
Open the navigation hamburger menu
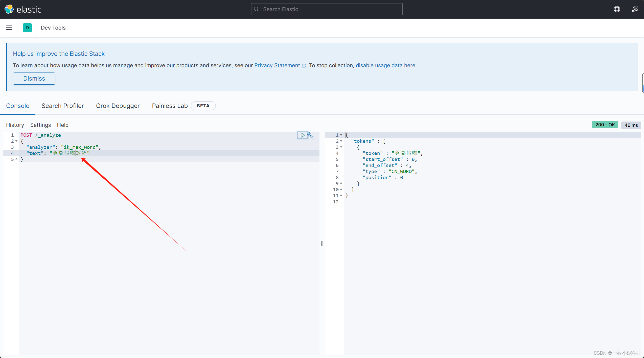pyautogui.click(x=9, y=28)
